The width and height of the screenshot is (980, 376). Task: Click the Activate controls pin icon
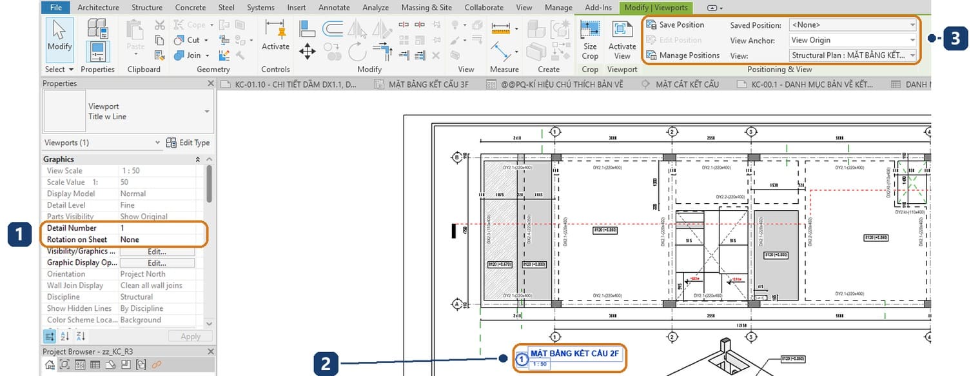click(275, 30)
